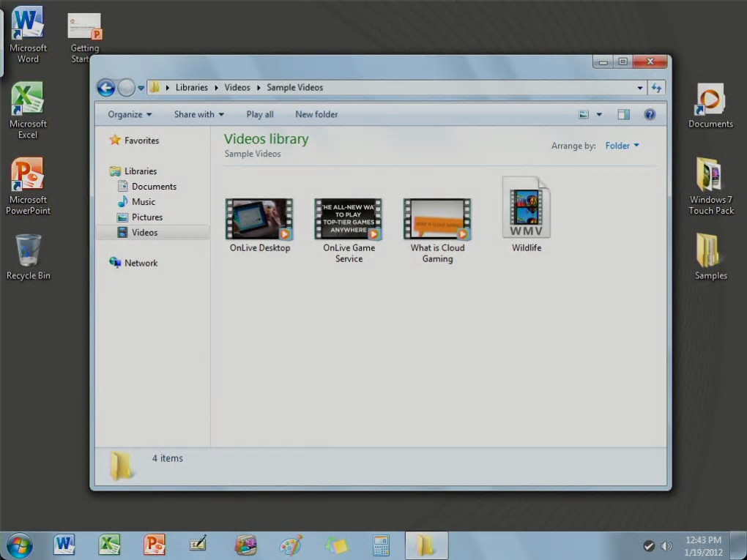The height and width of the screenshot is (560, 747).
Task: Open the Documents shortcut on the desktop
Action: 710,105
